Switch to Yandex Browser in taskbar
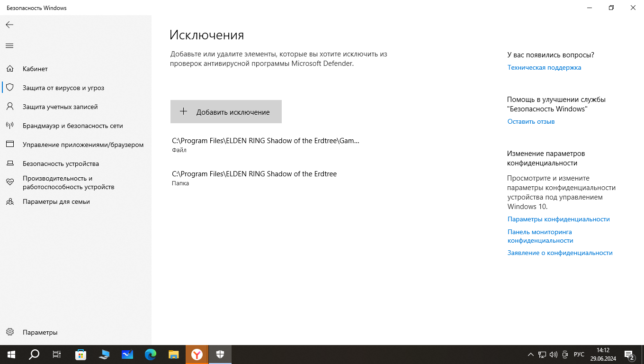Screen dimensions: 644x364 point(197,355)
